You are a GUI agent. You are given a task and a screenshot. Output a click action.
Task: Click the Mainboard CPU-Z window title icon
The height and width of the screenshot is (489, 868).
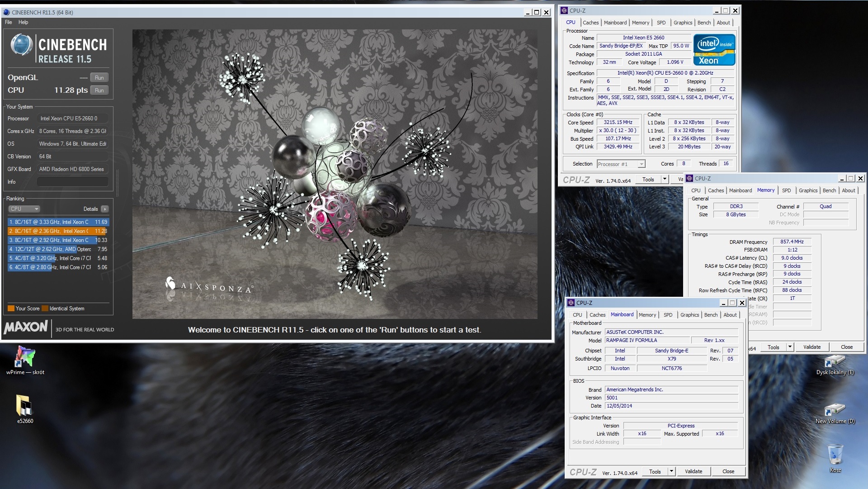(571, 303)
